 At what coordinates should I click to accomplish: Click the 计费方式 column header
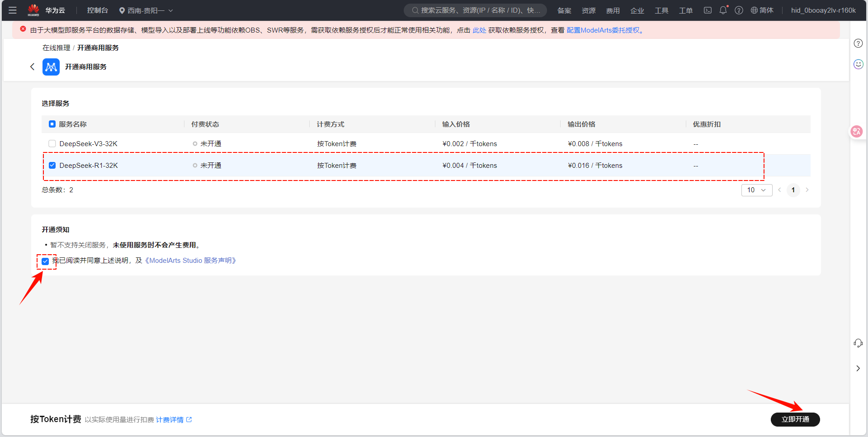pos(330,124)
